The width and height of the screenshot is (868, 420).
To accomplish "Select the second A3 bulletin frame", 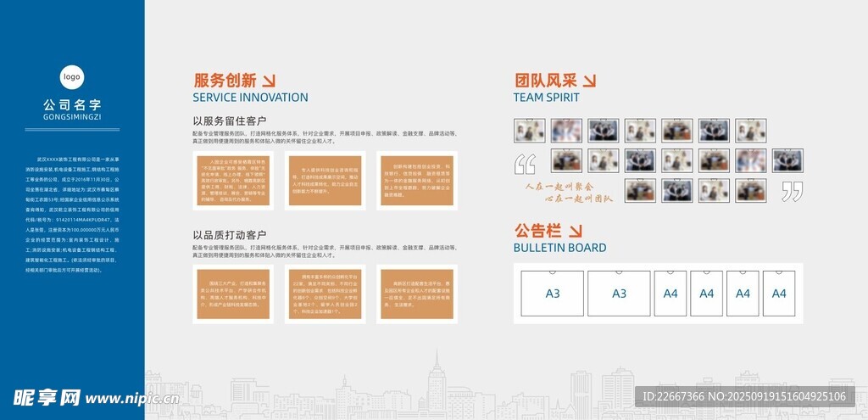I will click(619, 294).
